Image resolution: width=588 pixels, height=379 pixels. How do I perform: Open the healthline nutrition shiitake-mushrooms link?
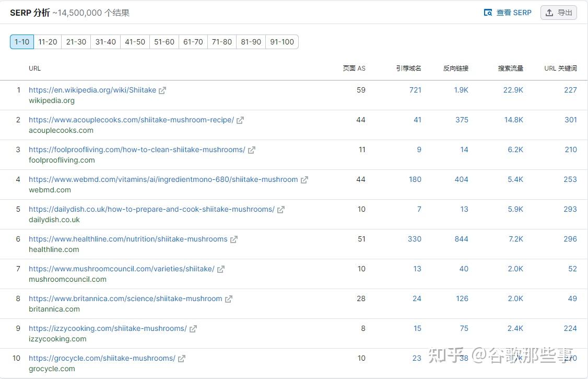tap(128, 239)
